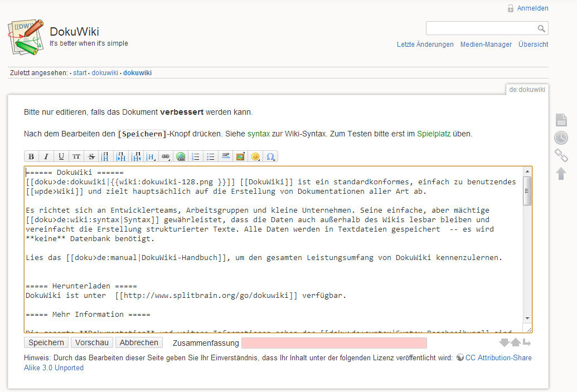This screenshot has height=392, width=577.
Task: Open the Übersicht sitemap
Action: pos(533,45)
